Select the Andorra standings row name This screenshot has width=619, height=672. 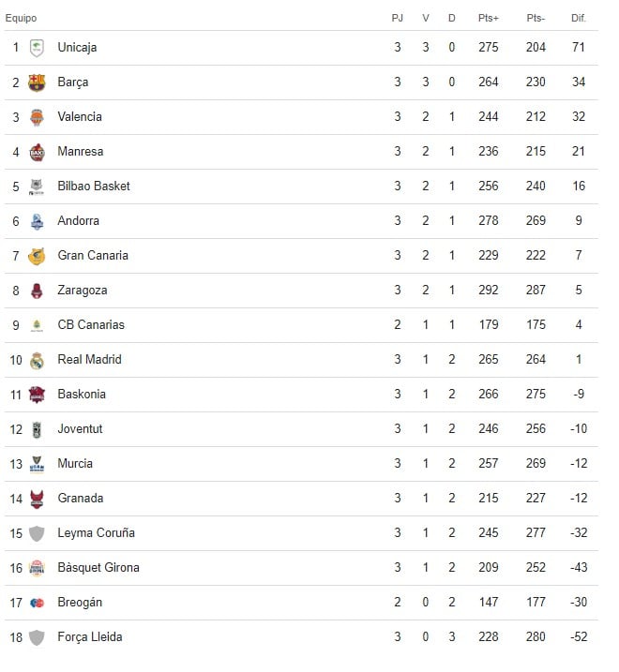[78, 221]
